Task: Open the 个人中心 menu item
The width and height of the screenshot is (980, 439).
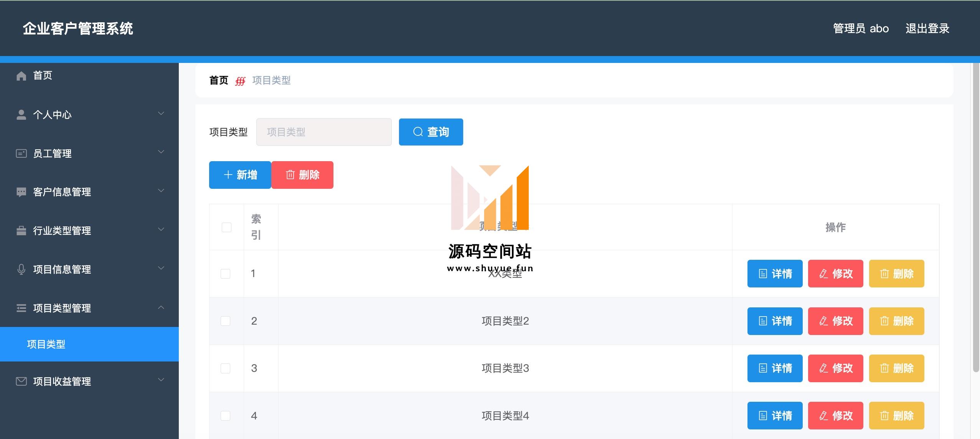Action: tap(89, 115)
